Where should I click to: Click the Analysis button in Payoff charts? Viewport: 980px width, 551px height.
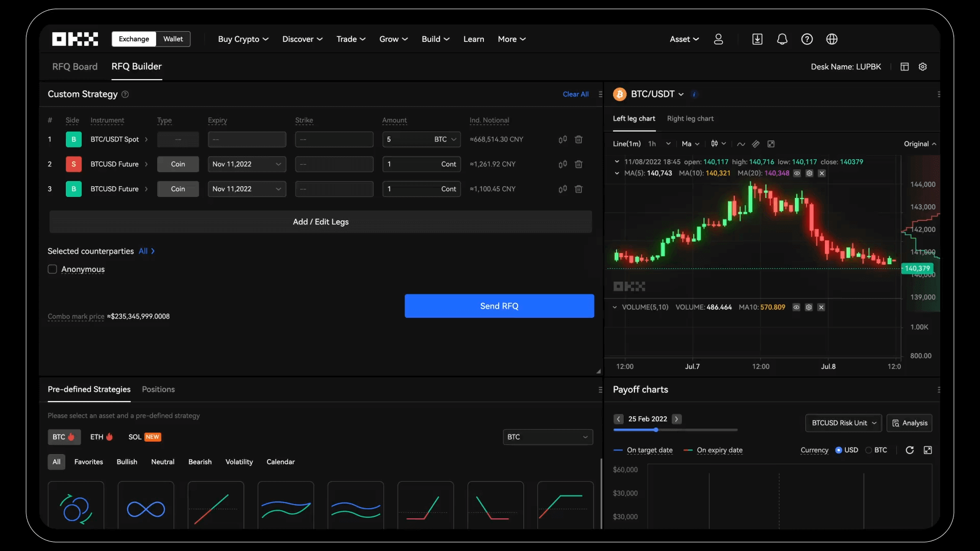point(910,423)
